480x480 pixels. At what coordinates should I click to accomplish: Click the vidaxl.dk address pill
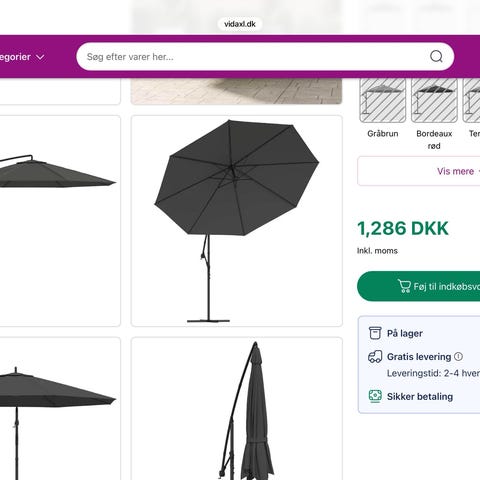point(240,24)
